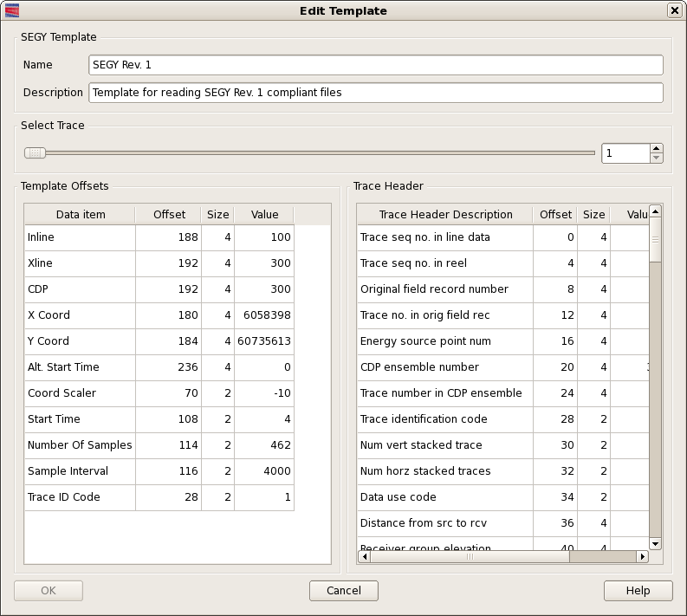The height and width of the screenshot is (616, 687).
Task: Click Trace Header Size column header
Action: pos(593,214)
